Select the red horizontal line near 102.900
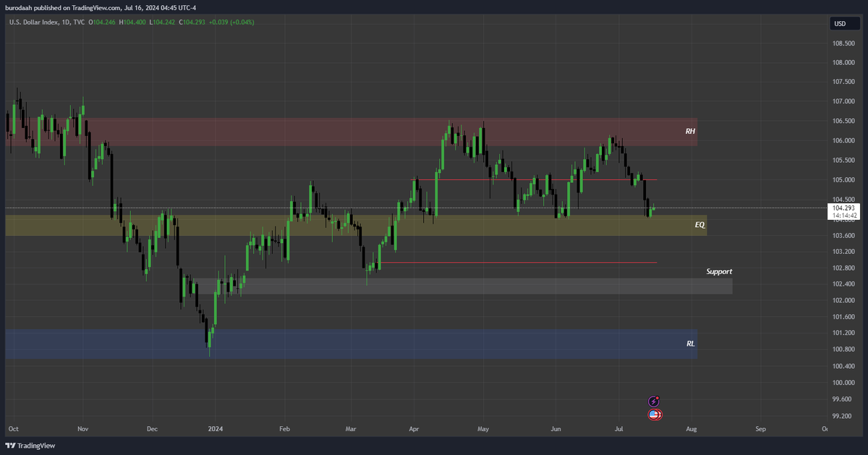This screenshot has height=455, width=868. click(518, 263)
